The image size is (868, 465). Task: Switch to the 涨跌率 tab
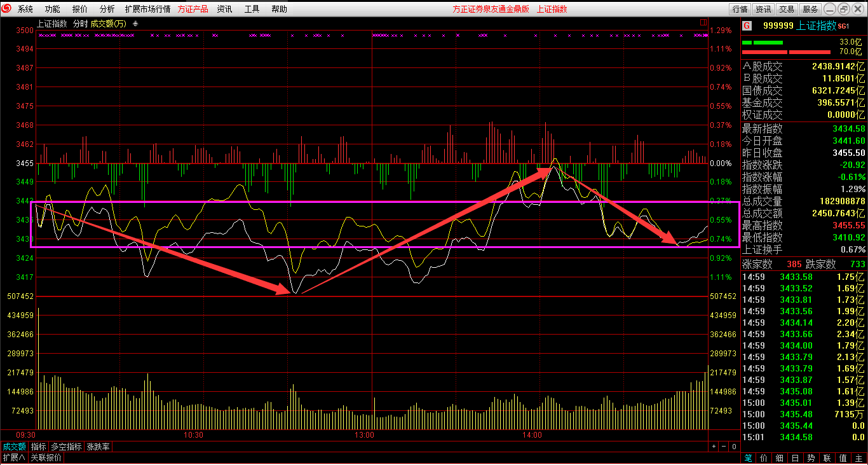[x=98, y=447]
